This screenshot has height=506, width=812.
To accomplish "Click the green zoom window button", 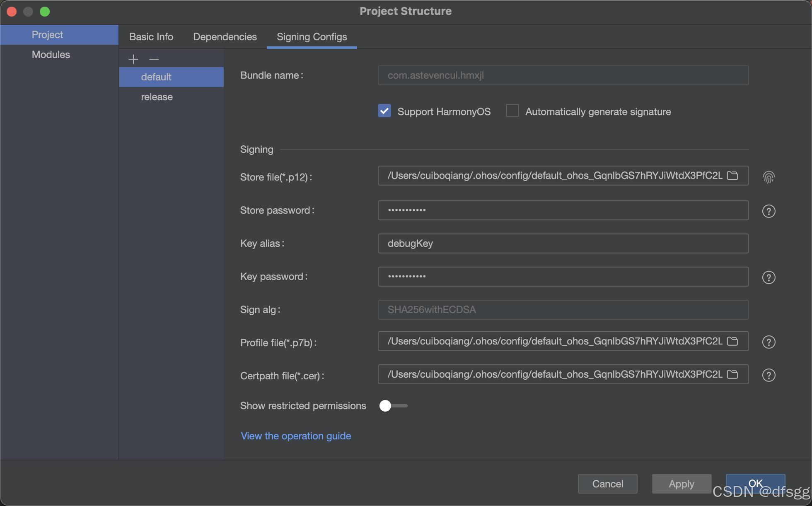I will [x=45, y=12].
